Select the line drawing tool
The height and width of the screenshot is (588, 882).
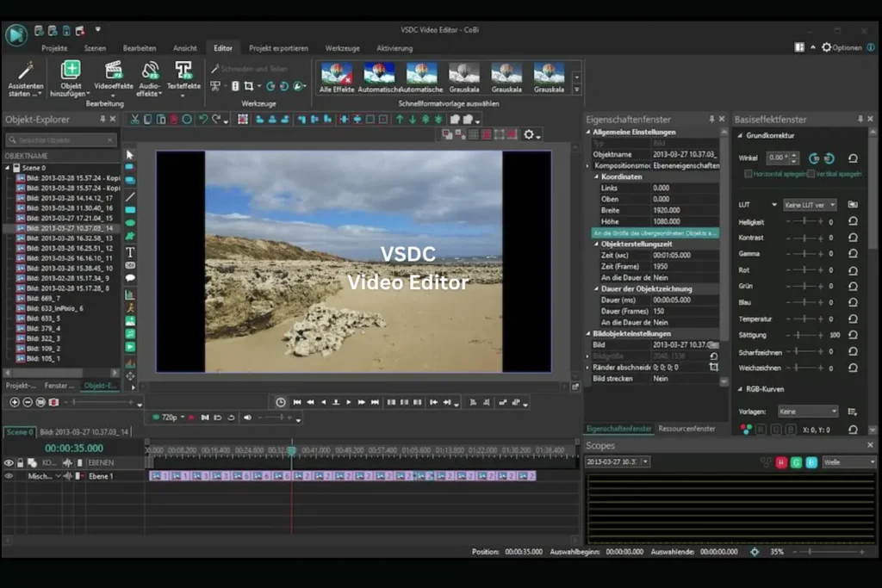tap(130, 197)
